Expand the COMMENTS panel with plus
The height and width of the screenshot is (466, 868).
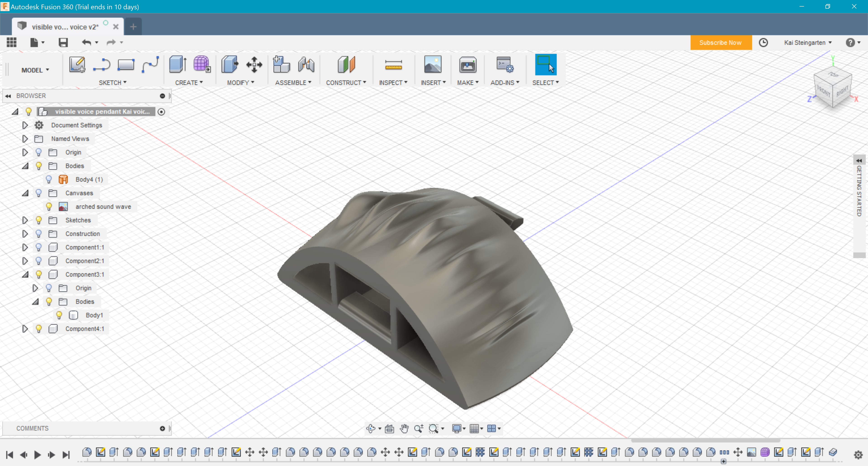pyautogui.click(x=163, y=428)
